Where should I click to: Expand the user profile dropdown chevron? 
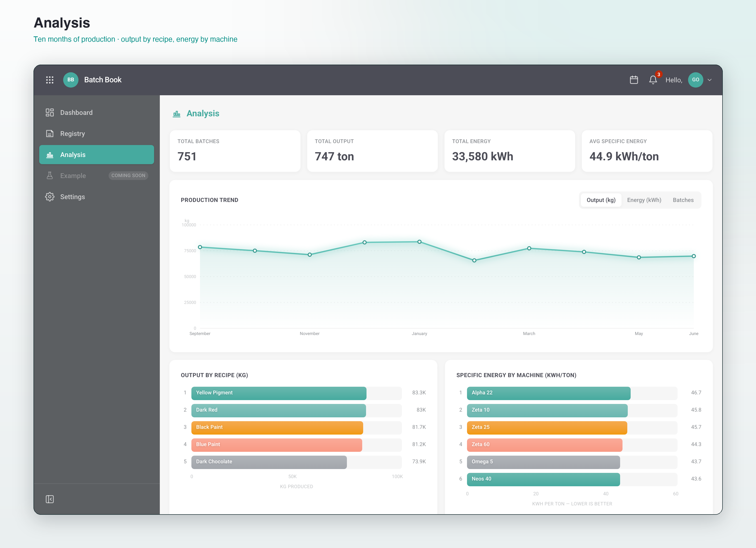[x=710, y=80]
